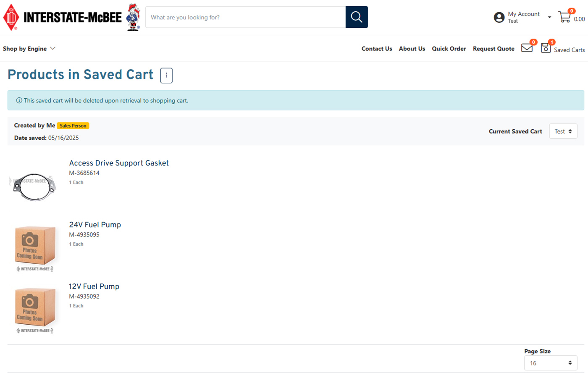Expand the Shop by Engine menu
The width and height of the screenshot is (588, 378).
(29, 49)
